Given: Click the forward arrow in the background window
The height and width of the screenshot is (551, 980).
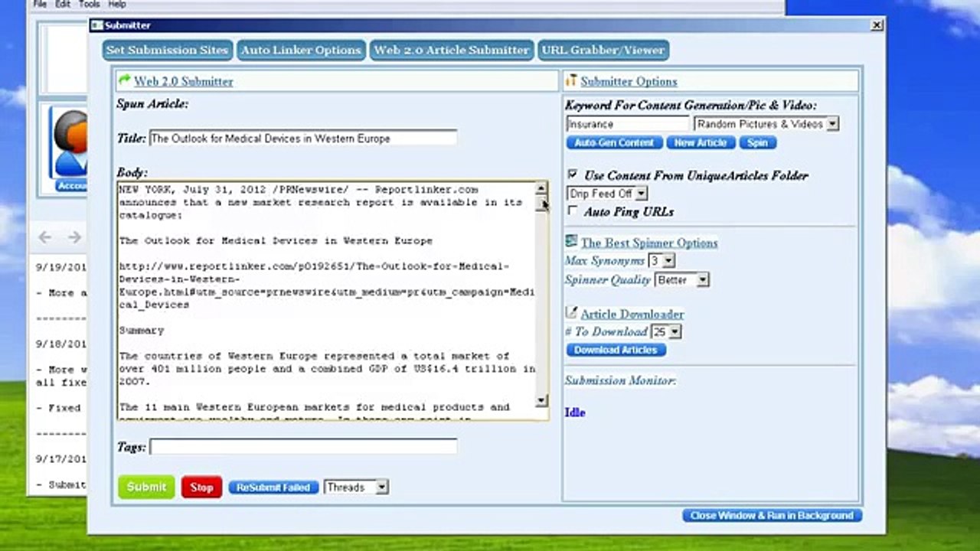Looking at the screenshot, I should point(74,237).
